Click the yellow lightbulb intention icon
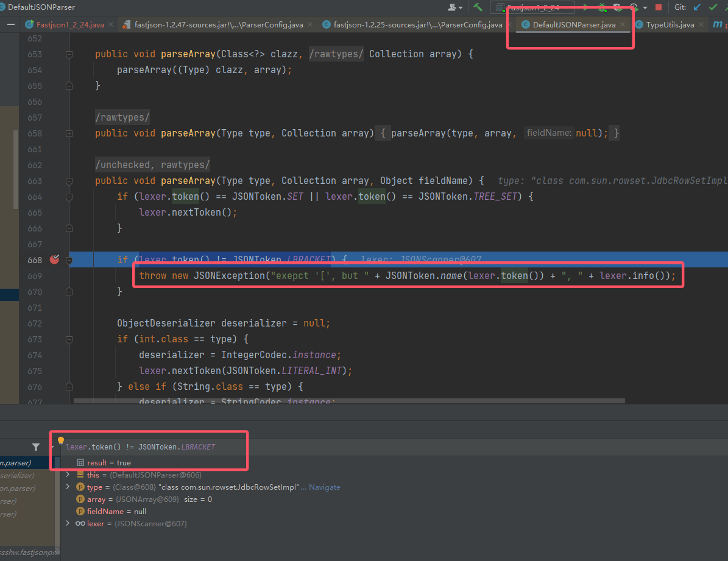This screenshot has height=561, width=728. (x=61, y=440)
